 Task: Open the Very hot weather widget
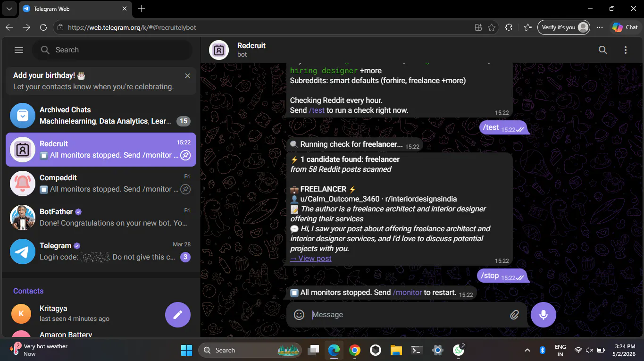click(40, 350)
